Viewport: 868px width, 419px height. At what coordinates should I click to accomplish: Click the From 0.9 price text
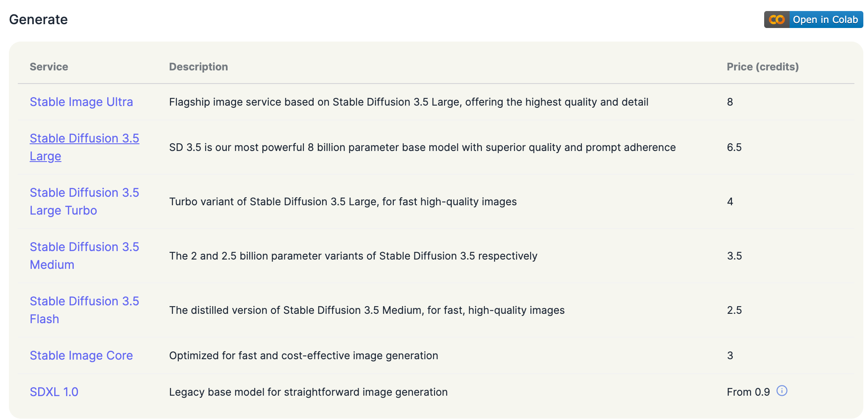point(748,392)
